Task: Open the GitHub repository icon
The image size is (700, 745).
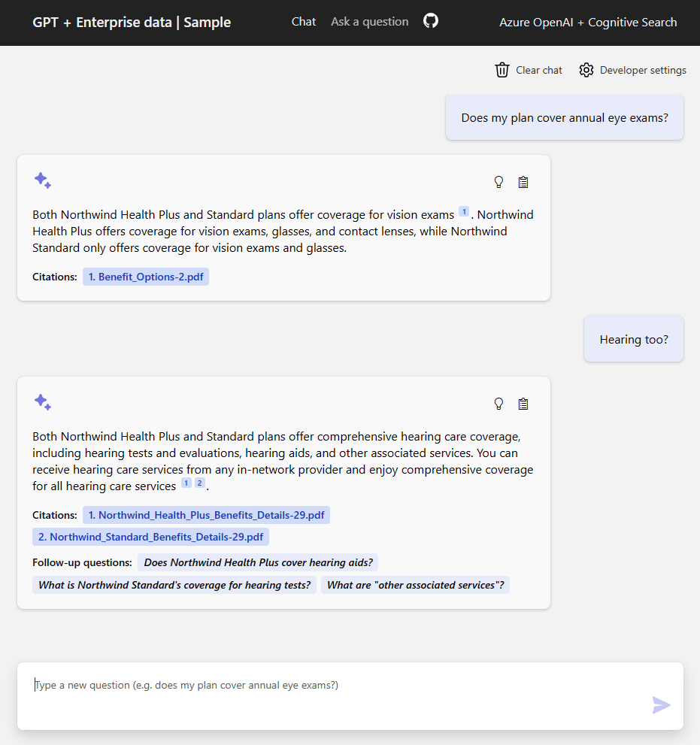Action: click(x=430, y=21)
